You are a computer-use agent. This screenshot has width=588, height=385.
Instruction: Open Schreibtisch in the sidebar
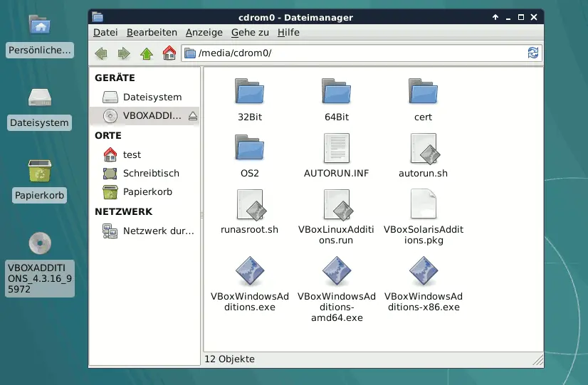[x=145, y=173]
